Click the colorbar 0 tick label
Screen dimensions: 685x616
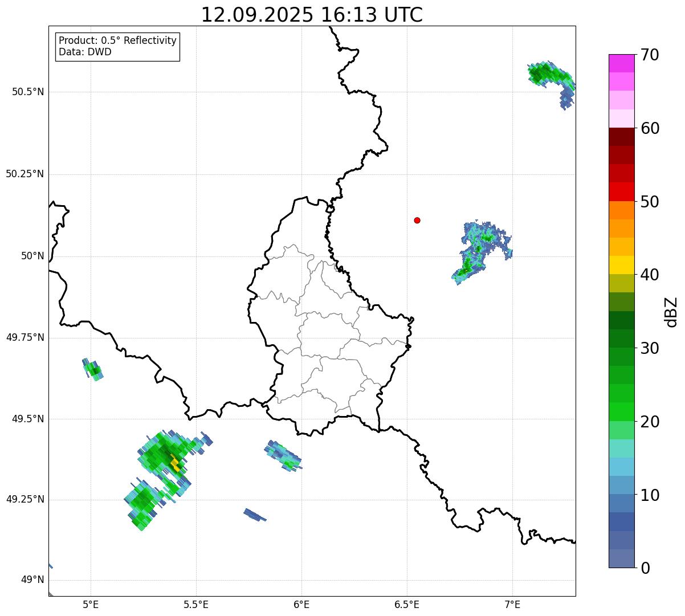point(645,568)
